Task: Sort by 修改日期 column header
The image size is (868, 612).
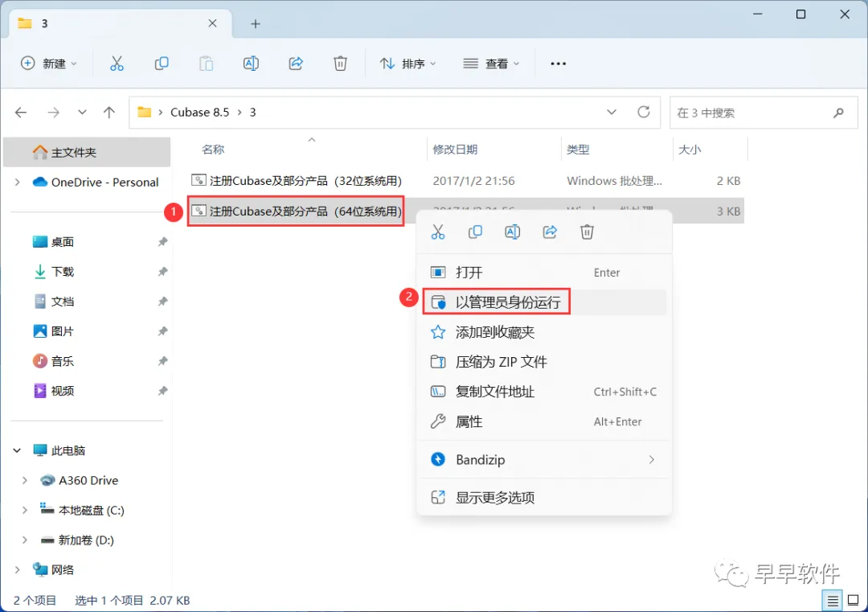Action: [455, 150]
